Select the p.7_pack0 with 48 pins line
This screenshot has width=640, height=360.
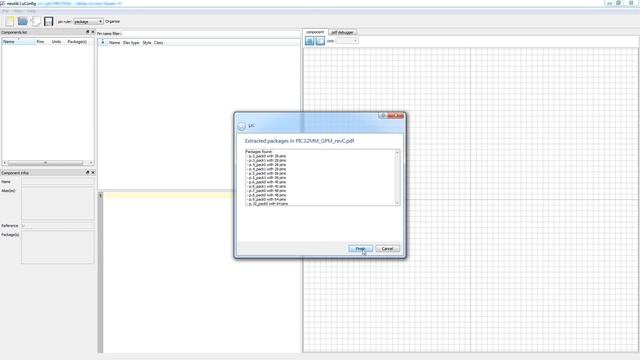267,191
